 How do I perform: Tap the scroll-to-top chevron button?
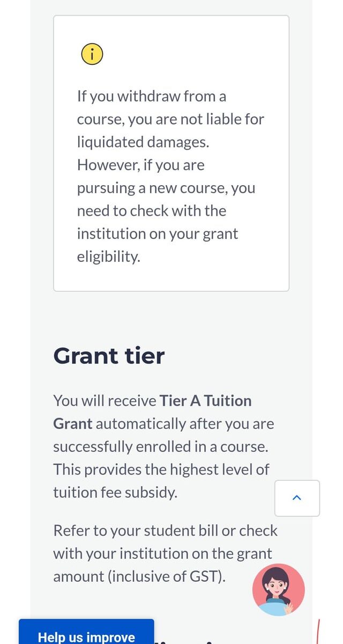point(297,498)
